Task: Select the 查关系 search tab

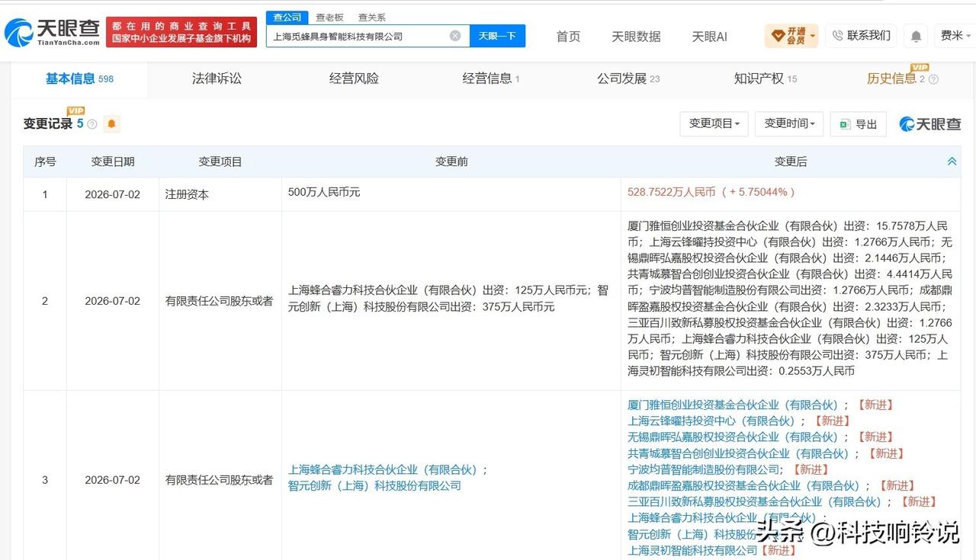Action: pyautogui.click(x=371, y=18)
